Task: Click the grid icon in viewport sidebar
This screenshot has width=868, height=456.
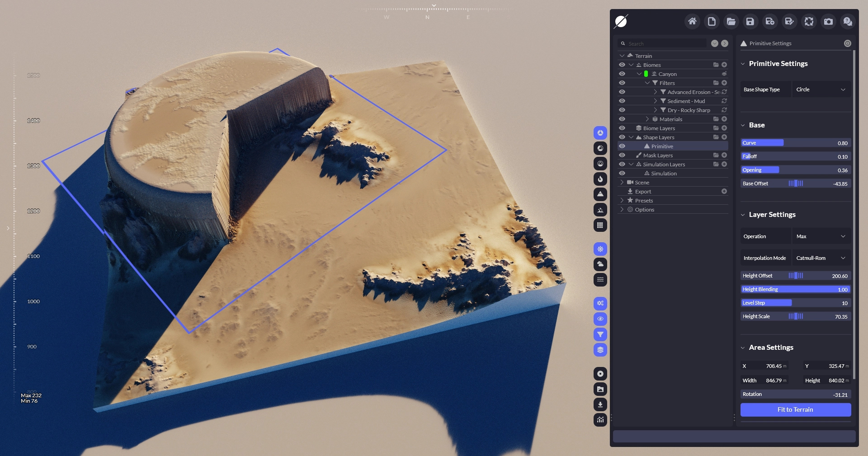Action: [x=600, y=225]
